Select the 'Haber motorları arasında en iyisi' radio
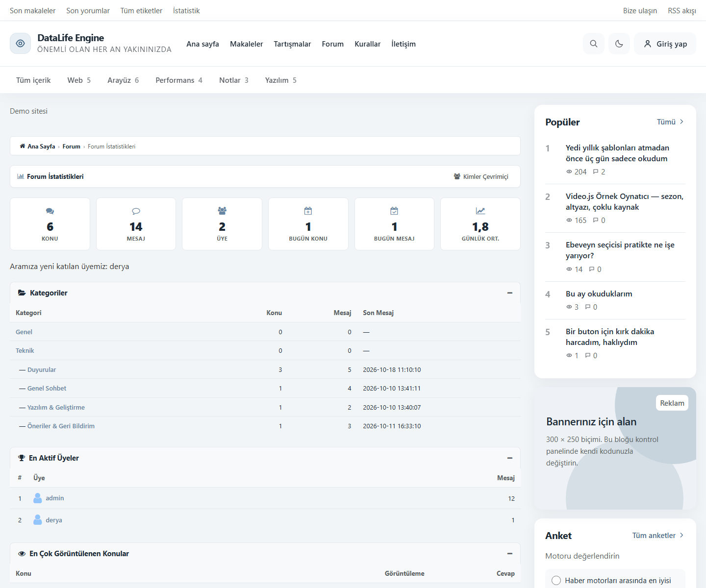Screen dimensions: 706x588 (556, 580)
